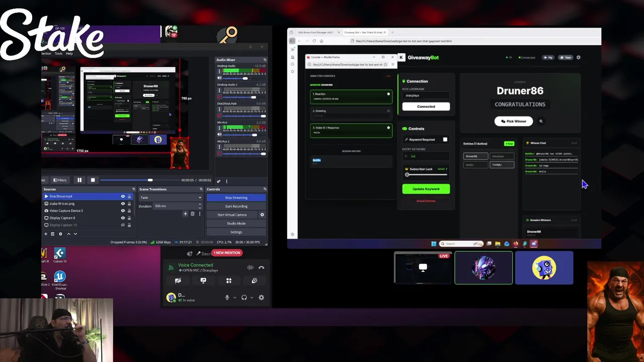
Task: Open new browser tab with plus
Action: 393,32
